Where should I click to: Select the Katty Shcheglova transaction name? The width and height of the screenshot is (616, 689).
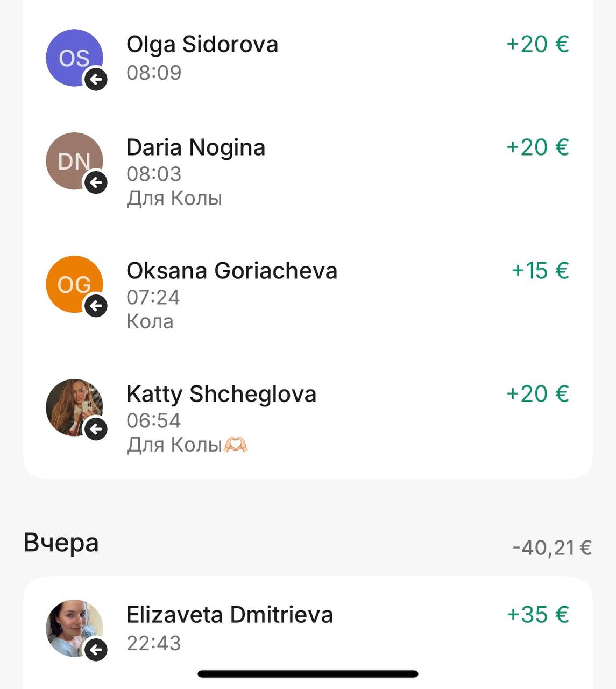coord(221,395)
